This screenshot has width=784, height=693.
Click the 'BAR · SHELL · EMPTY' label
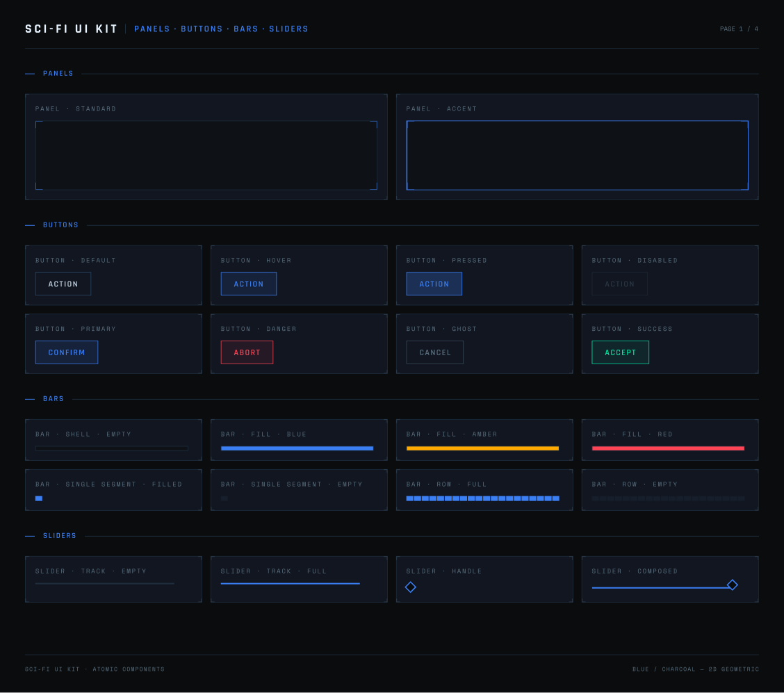83,434
